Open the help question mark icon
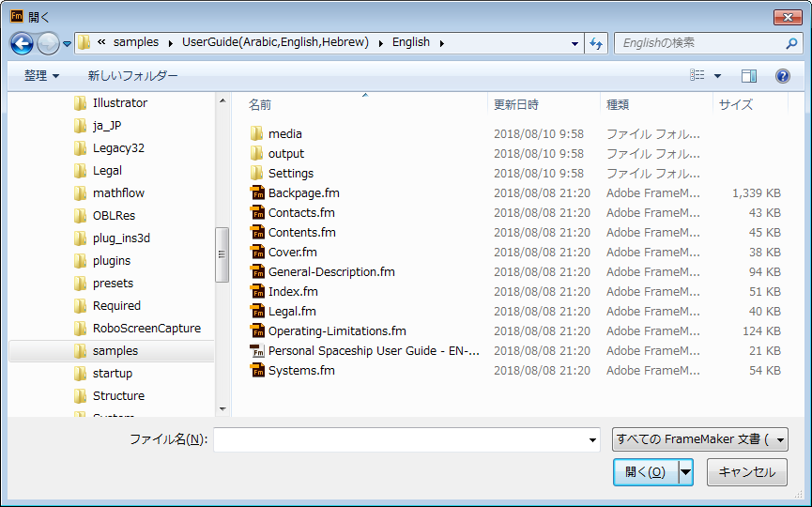The image size is (812, 507). coord(782,76)
